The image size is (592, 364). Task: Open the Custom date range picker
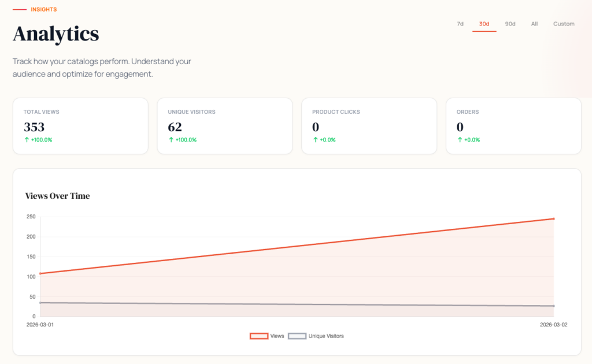[x=564, y=24]
